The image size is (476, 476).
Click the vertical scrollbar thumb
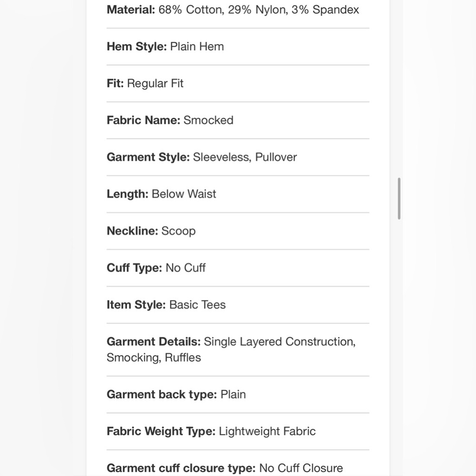pos(399,198)
